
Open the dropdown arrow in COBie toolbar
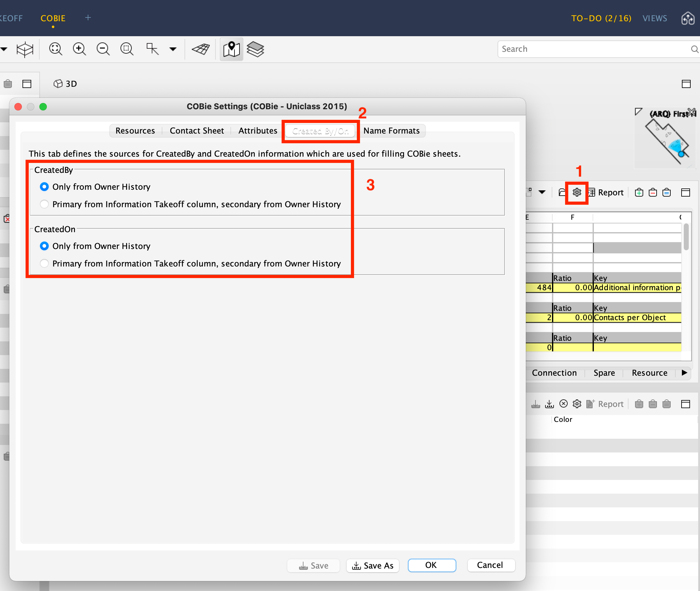coord(542,192)
